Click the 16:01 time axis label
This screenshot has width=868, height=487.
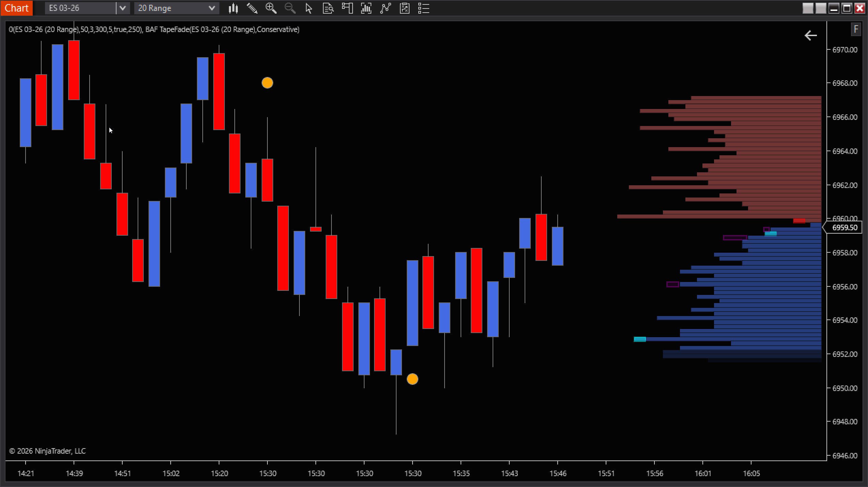[x=703, y=473]
